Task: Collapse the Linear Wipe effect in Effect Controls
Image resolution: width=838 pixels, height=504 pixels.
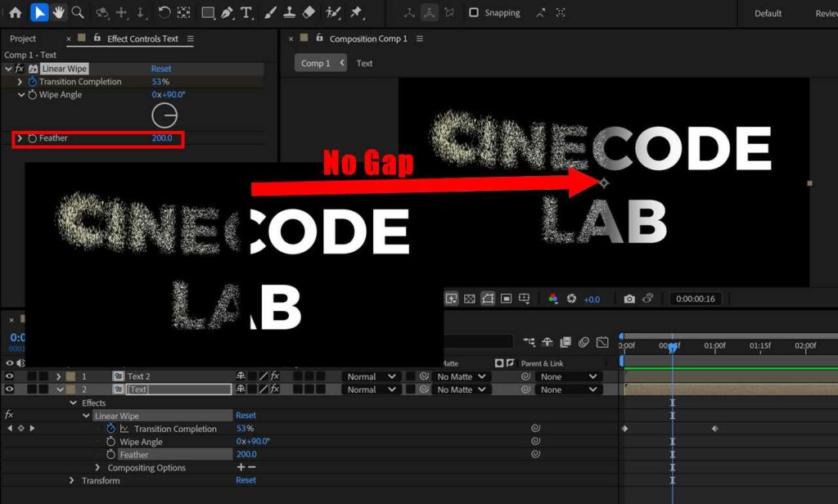Action: coord(8,69)
